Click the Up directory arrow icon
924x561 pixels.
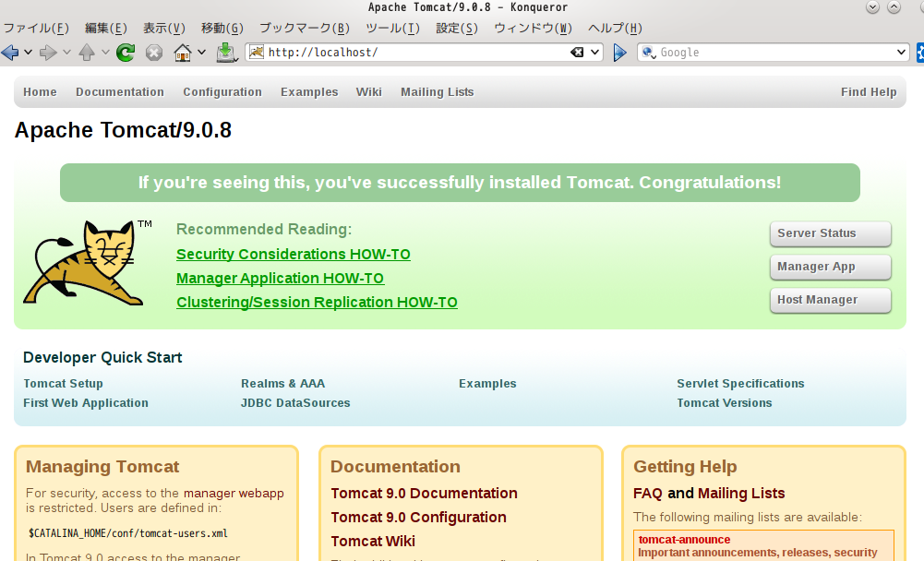click(x=87, y=53)
